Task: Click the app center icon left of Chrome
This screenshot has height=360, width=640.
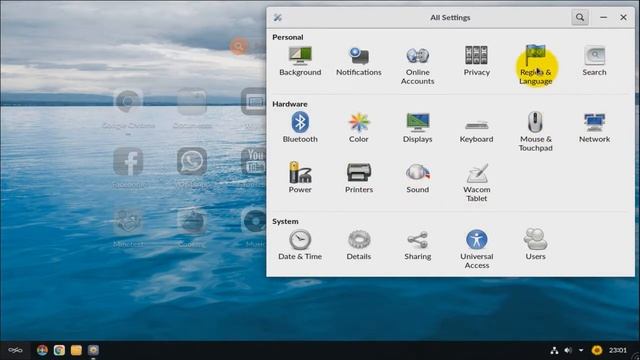Action: tap(42, 350)
